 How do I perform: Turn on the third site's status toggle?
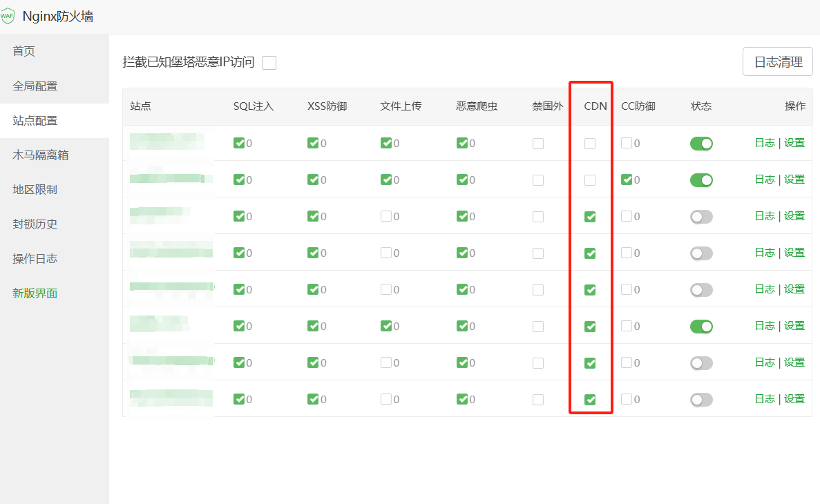701,216
